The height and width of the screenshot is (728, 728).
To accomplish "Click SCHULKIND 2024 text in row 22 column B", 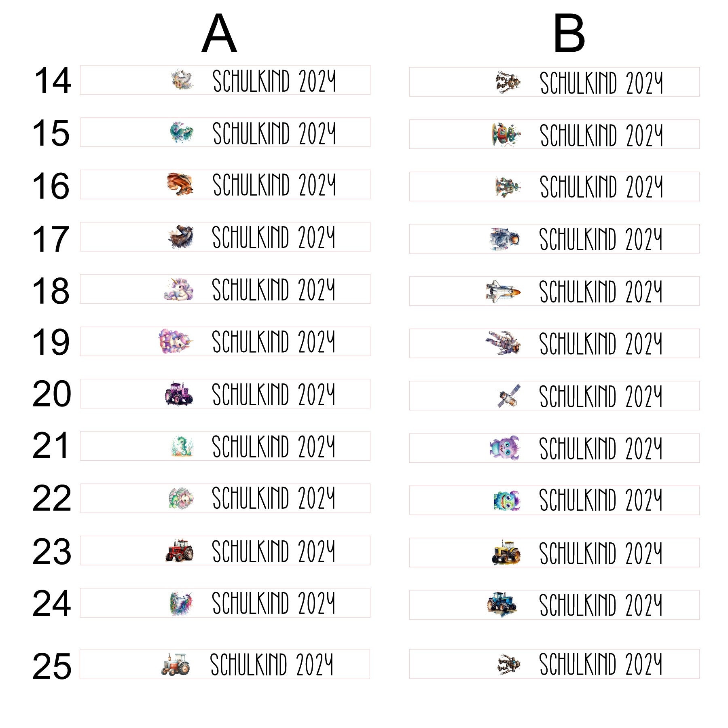I will click(x=601, y=500).
